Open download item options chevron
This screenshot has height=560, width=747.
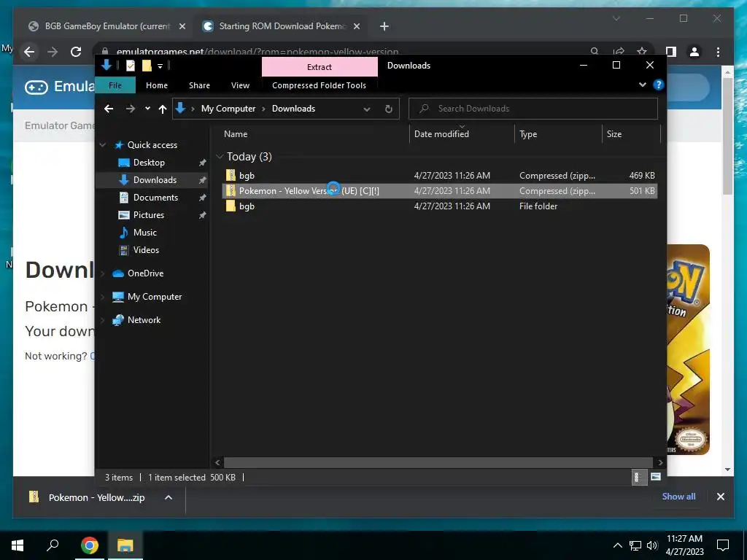point(169,497)
